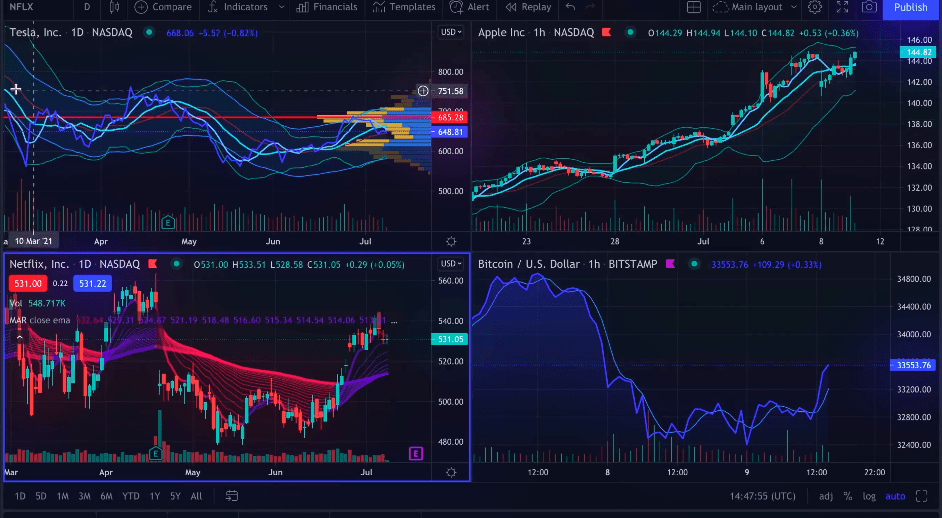Viewport: 942px width, 518px height.
Task: Set the date range to 1M
Action: pos(62,496)
